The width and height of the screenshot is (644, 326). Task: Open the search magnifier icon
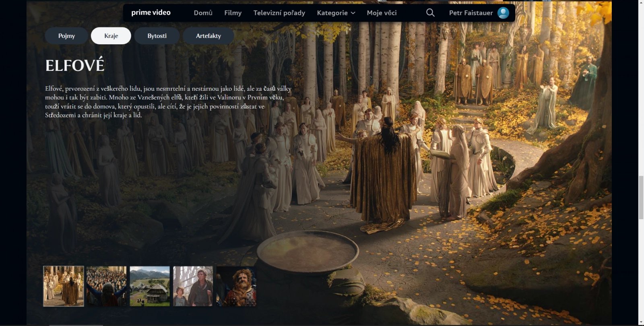coord(430,13)
